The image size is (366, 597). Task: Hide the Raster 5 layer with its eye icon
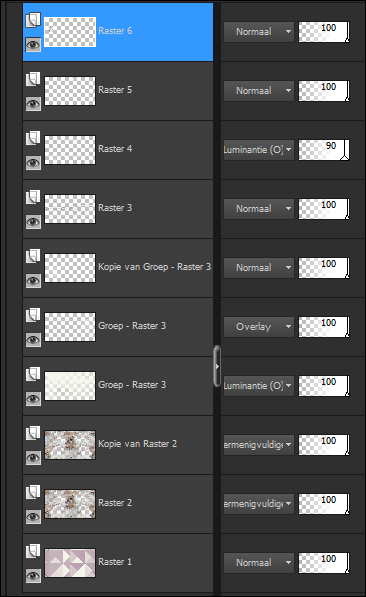33,104
